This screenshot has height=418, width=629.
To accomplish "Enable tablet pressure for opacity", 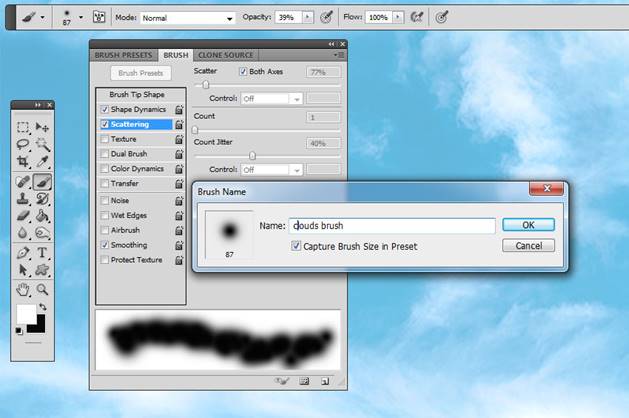I will coord(327,17).
